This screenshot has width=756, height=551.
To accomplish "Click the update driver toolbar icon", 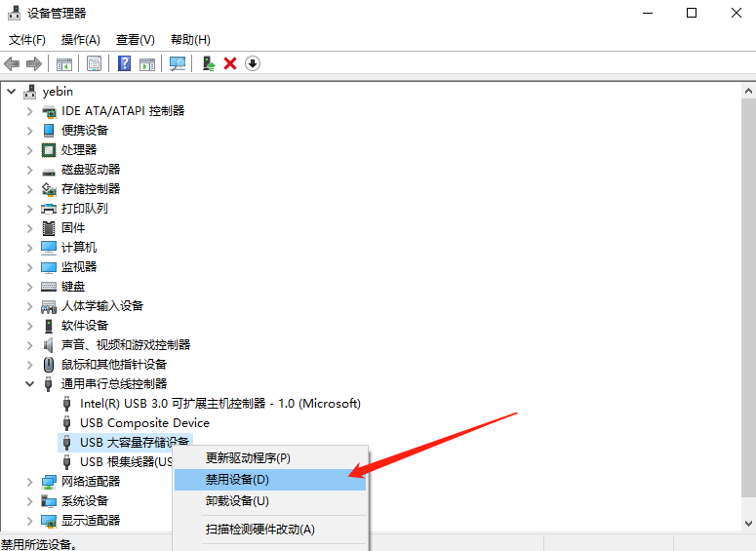I will click(209, 63).
